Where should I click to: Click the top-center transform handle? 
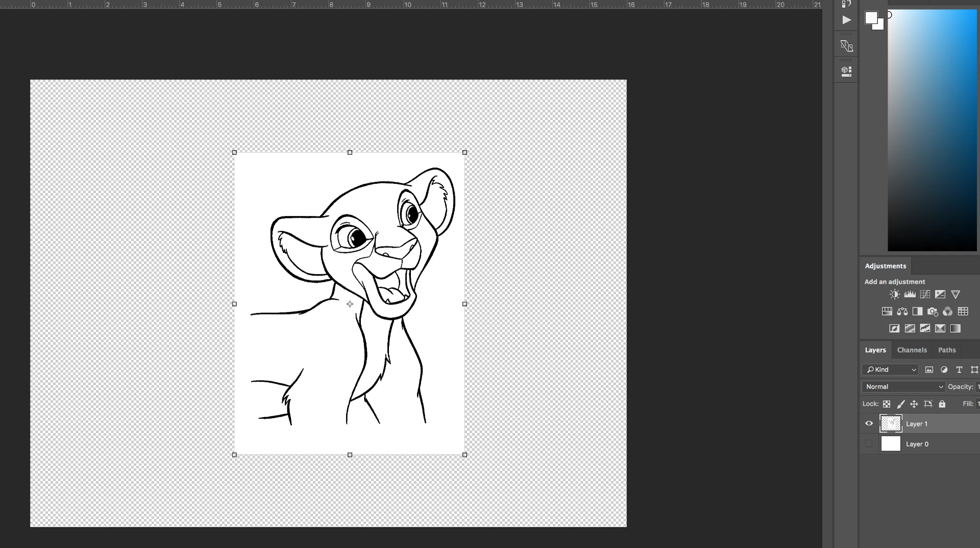pos(350,152)
